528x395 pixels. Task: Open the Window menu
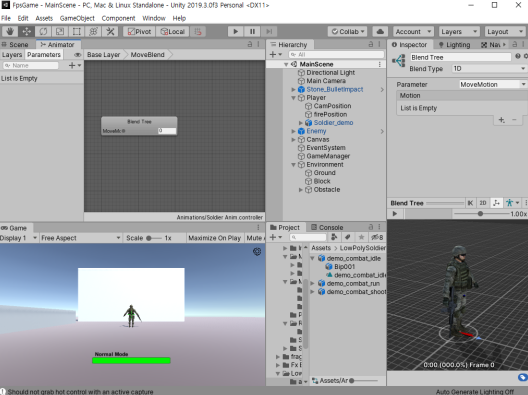point(154,18)
